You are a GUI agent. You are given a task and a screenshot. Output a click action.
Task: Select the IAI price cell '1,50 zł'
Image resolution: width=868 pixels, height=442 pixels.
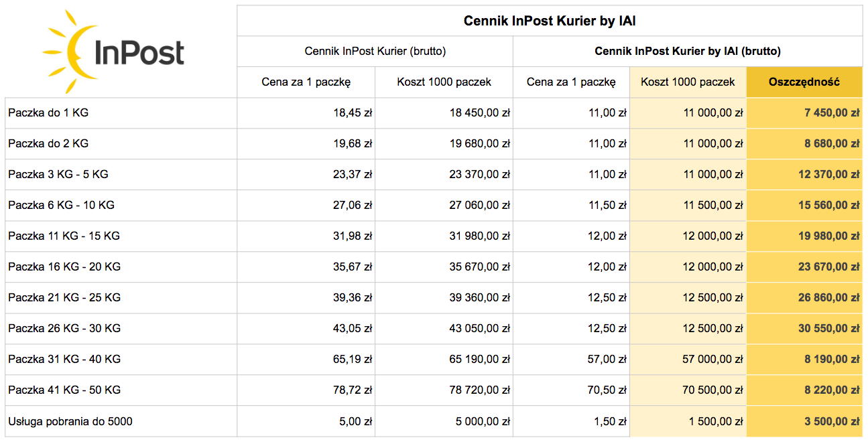click(x=572, y=421)
